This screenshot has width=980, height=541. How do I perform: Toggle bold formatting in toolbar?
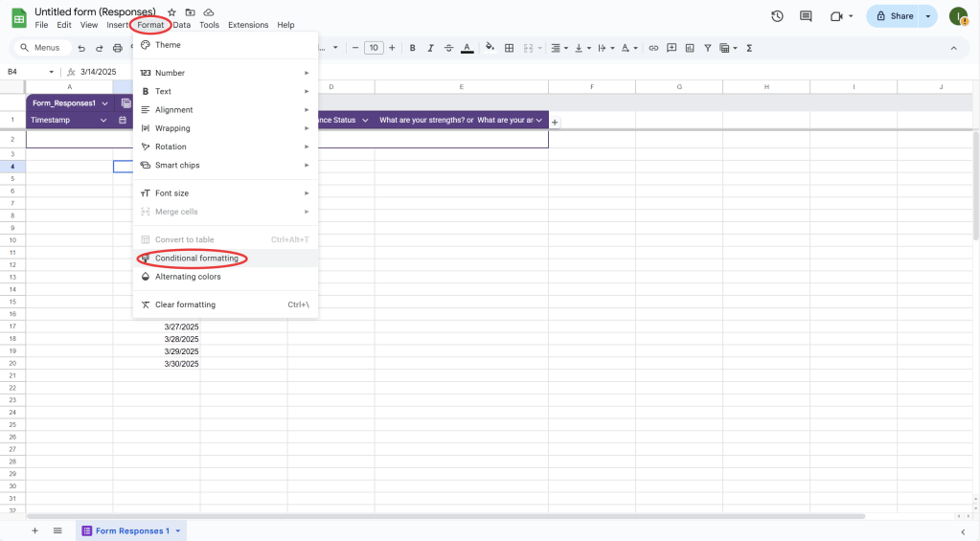click(x=412, y=48)
